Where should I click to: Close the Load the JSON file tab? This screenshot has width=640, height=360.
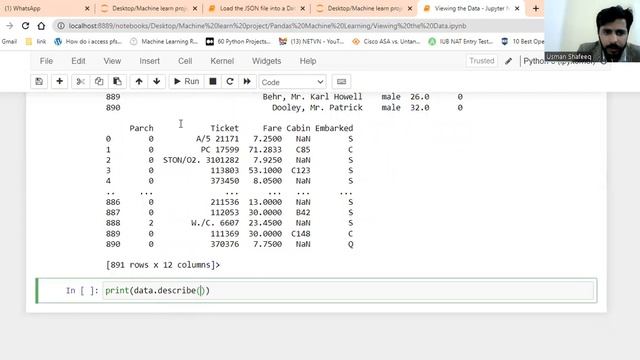click(302, 8)
